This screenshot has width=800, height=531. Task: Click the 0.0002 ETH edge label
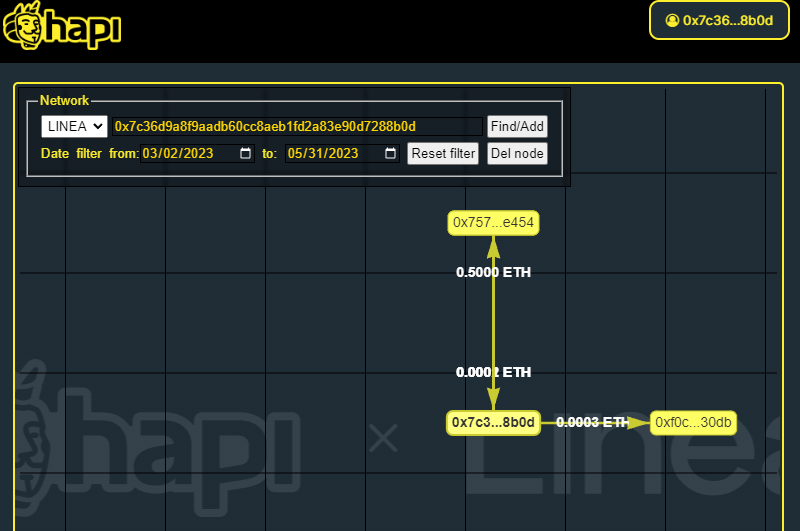click(493, 372)
